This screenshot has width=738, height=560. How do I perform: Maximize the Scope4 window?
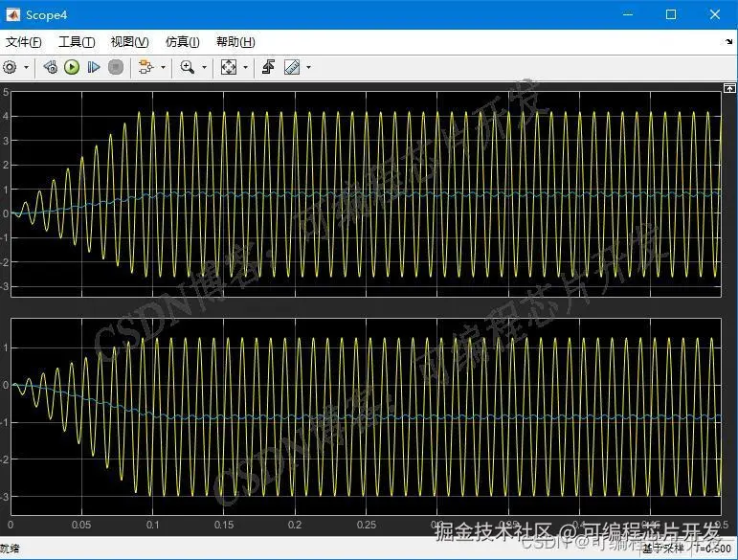pos(671,14)
